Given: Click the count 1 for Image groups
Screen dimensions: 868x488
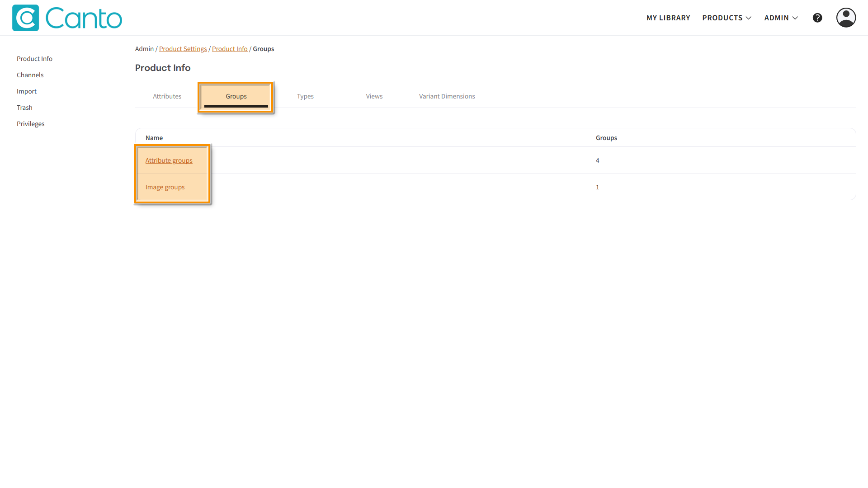Looking at the screenshot, I should [x=598, y=187].
